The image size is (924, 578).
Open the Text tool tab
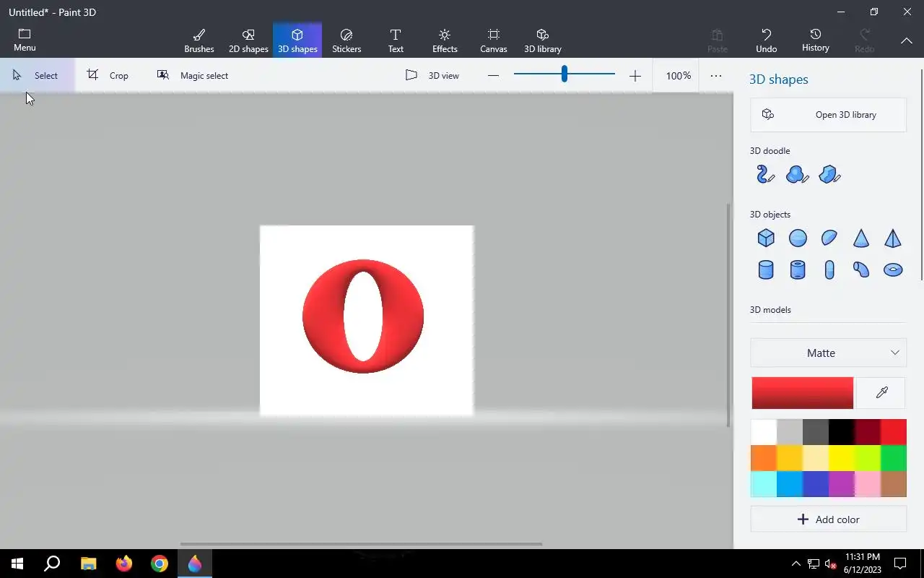396,40
